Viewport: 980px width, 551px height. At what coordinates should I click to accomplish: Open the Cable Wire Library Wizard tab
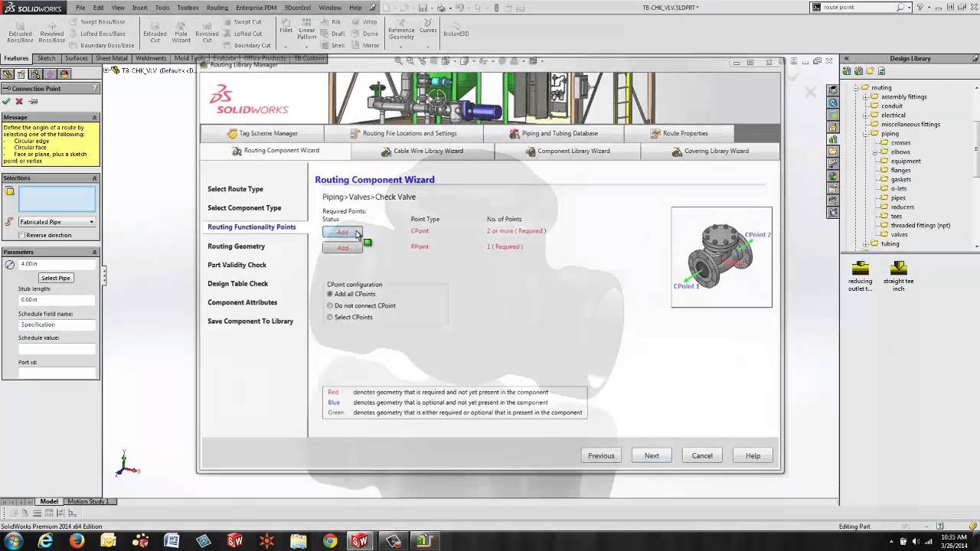point(422,151)
